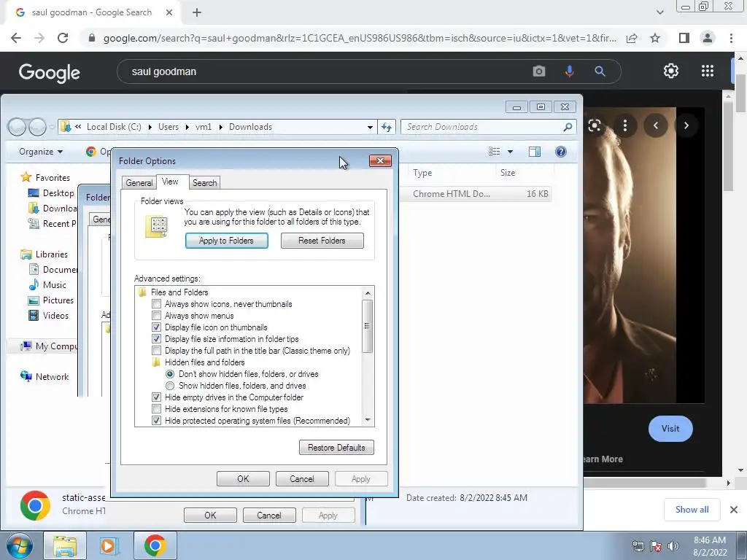Expand the arrow after Users in path
The width and height of the screenshot is (747, 560).
point(187,127)
